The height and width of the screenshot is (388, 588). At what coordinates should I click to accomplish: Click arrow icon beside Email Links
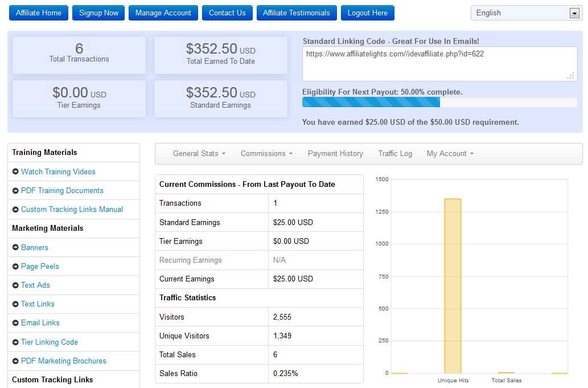pyautogui.click(x=15, y=323)
